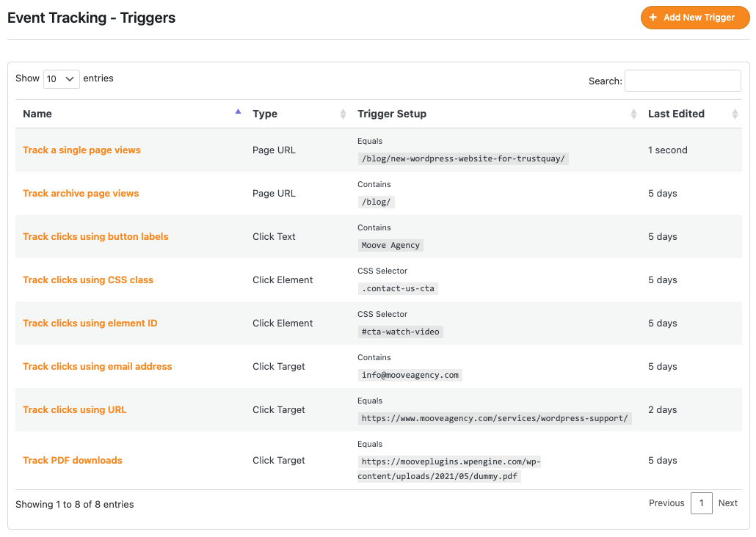This screenshot has width=756, height=537.
Task: Click the '1 second' last edited cell
Action: [667, 150]
